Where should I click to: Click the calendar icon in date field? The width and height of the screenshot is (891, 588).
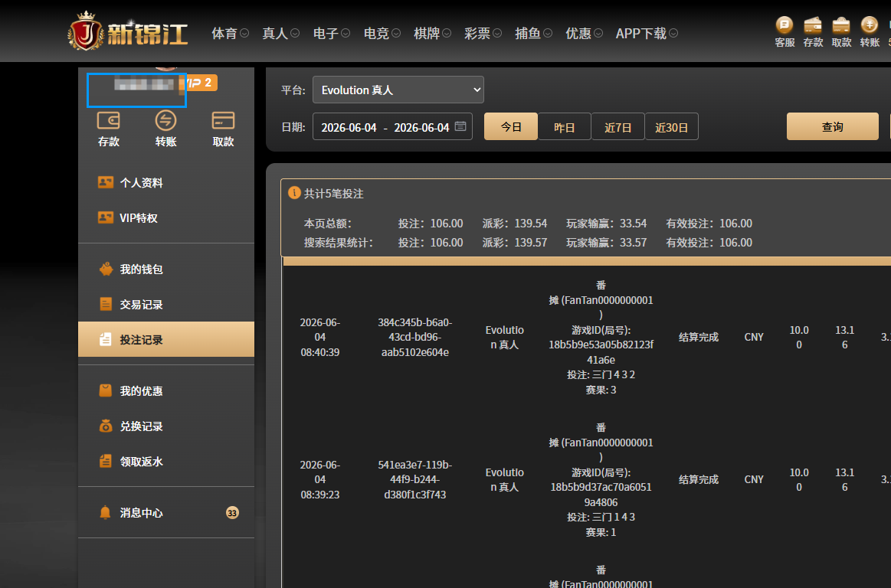[x=460, y=126]
